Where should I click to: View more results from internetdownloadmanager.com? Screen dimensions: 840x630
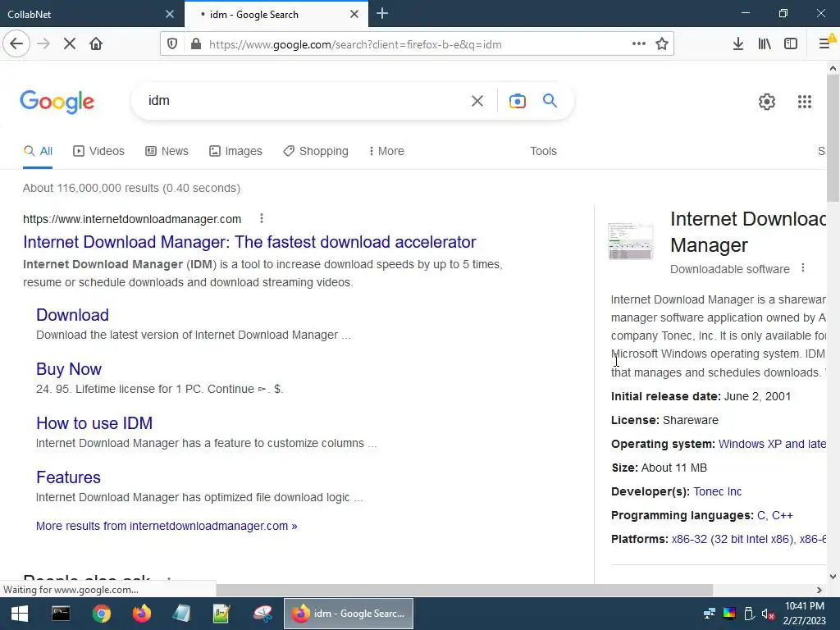point(167,526)
